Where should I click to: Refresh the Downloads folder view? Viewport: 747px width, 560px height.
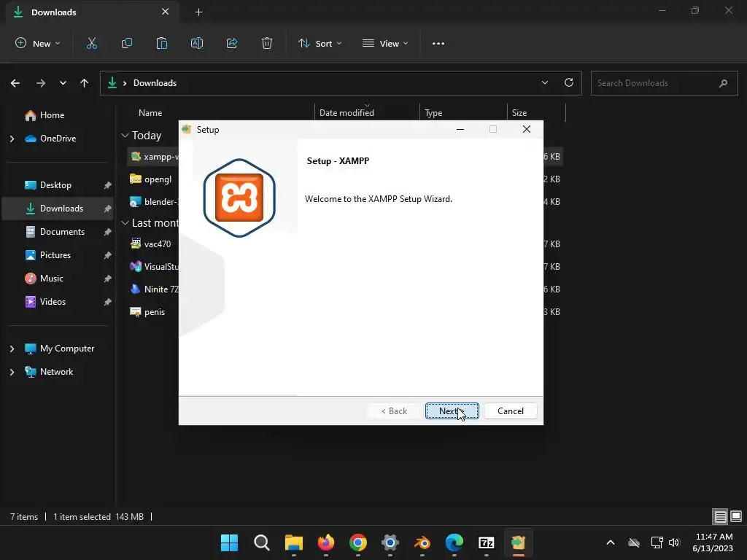click(569, 83)
